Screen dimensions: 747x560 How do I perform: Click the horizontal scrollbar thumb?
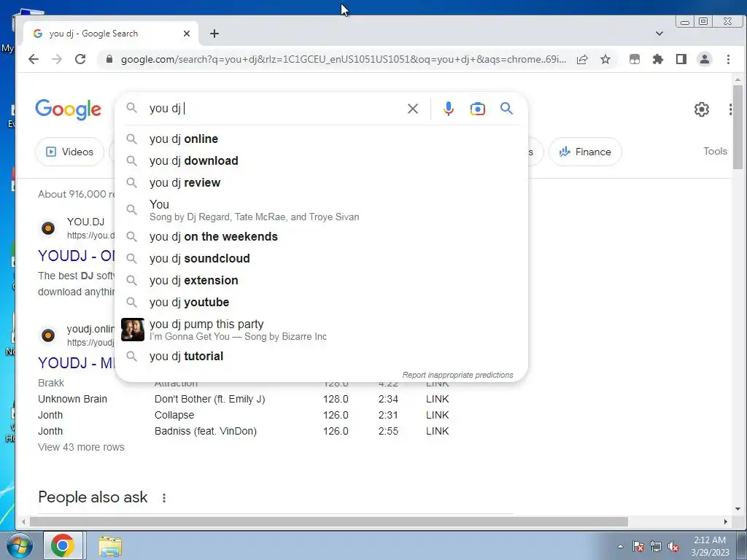pos(329,522)
